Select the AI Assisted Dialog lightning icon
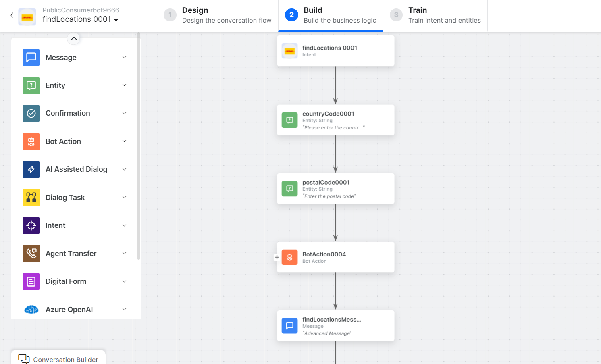Image resolution: width=601 pixels, height=364 pixels. (x=31, y=169)
